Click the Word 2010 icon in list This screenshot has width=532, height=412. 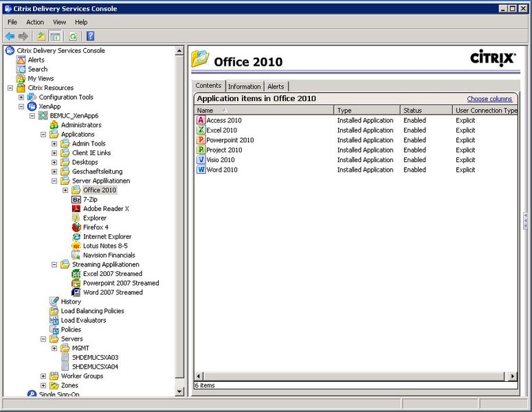(201, 170)
